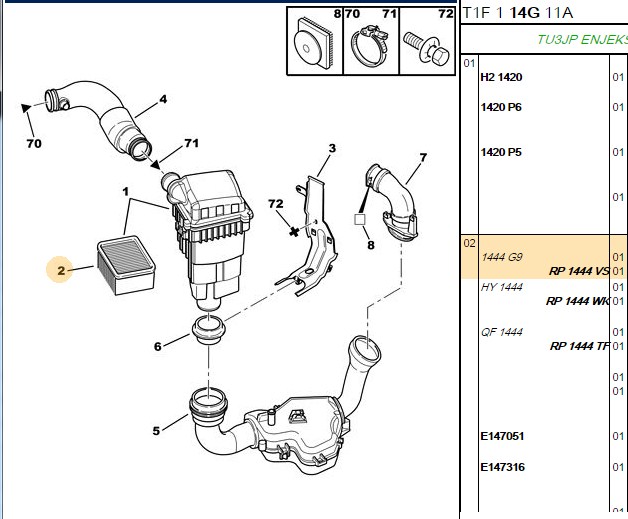This screenshot has width=628, height=519.
Task: Select part reference E147316
Action: click(x=502, y=467)
